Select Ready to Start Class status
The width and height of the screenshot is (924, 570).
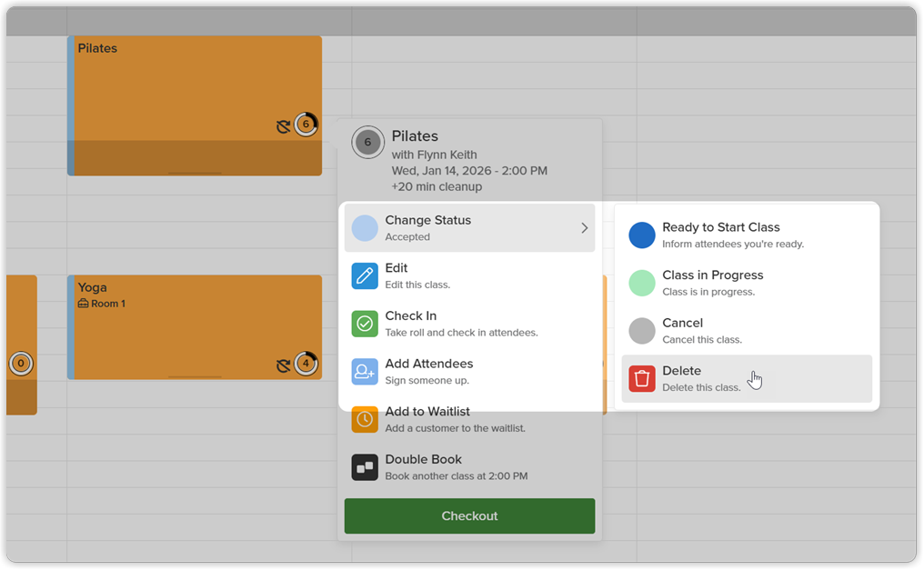tap(747, 235)
